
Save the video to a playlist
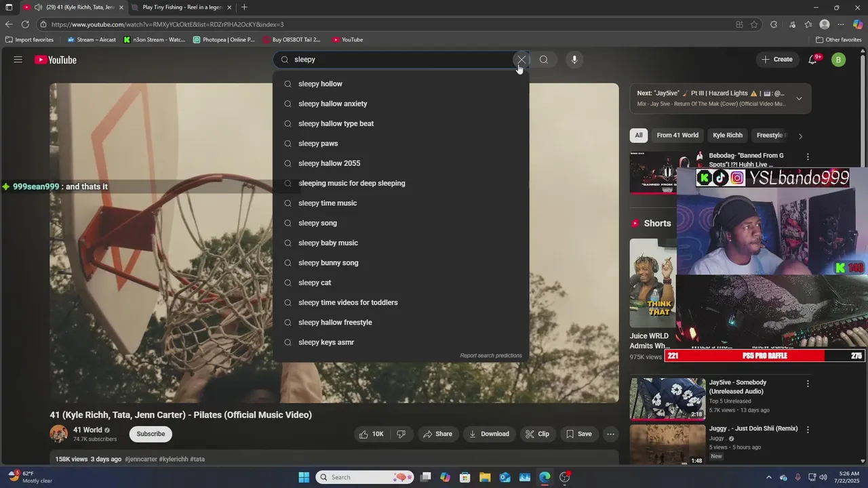[x=579, y=434]
